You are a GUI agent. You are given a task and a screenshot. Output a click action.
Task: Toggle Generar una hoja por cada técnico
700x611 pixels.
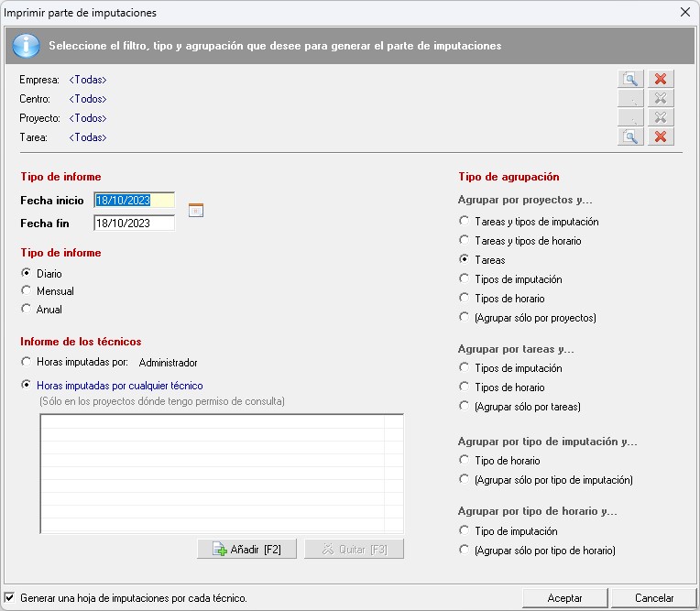click(10, 597)
